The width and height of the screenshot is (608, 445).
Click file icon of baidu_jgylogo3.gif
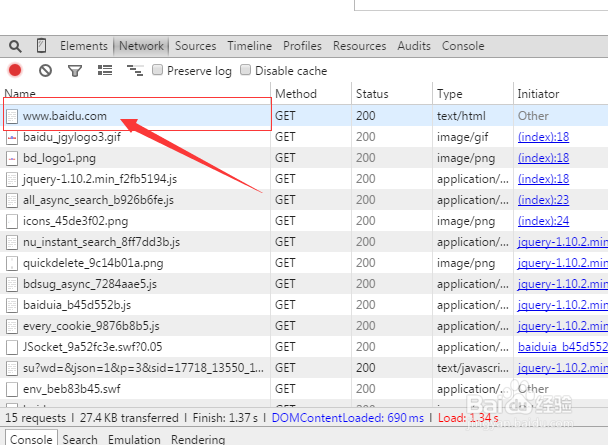(12, 137)
